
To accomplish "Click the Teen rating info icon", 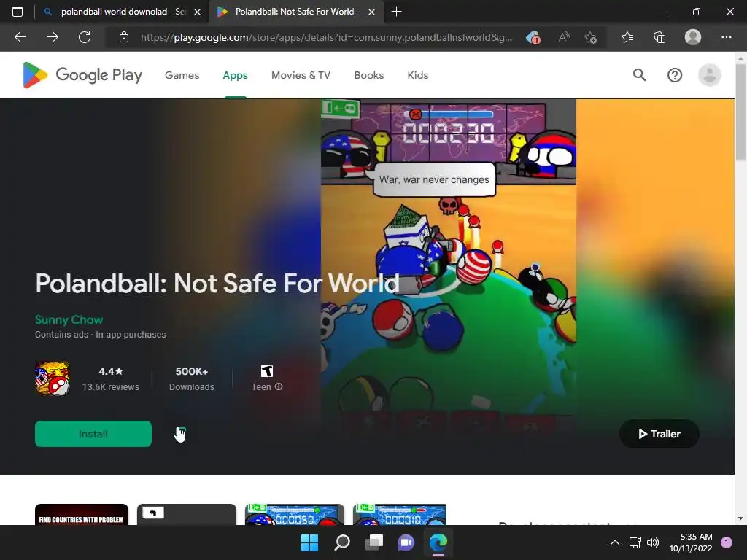I will click(x=279, y=386).
